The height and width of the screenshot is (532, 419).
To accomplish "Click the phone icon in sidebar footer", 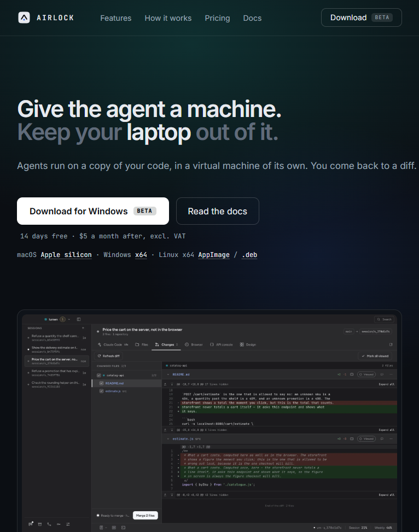I will (x=49, y=524).
